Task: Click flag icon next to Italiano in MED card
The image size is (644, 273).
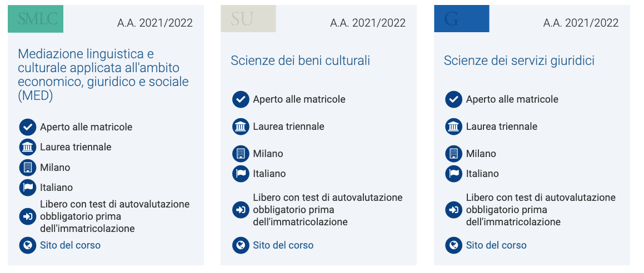Action: coord(28,188)
